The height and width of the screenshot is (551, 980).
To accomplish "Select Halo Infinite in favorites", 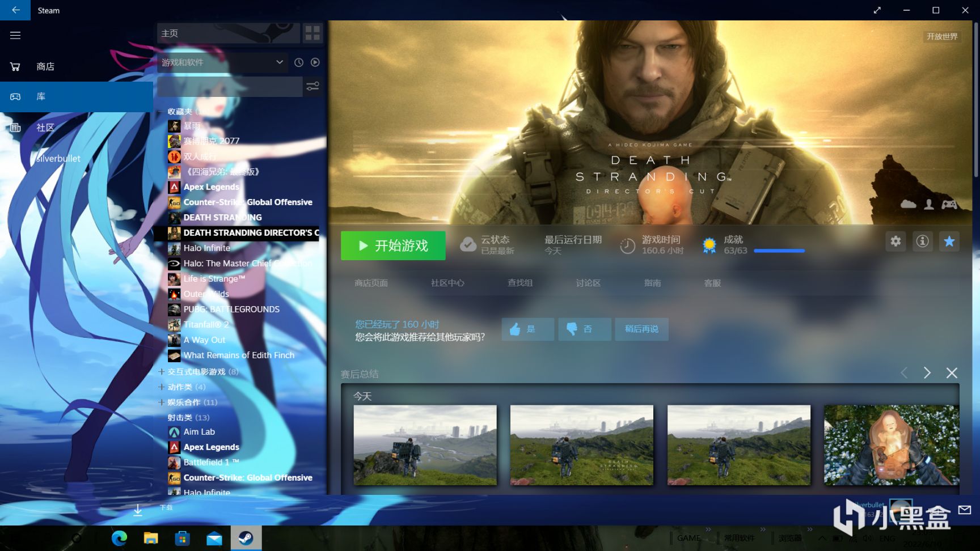I will (206, 248).
